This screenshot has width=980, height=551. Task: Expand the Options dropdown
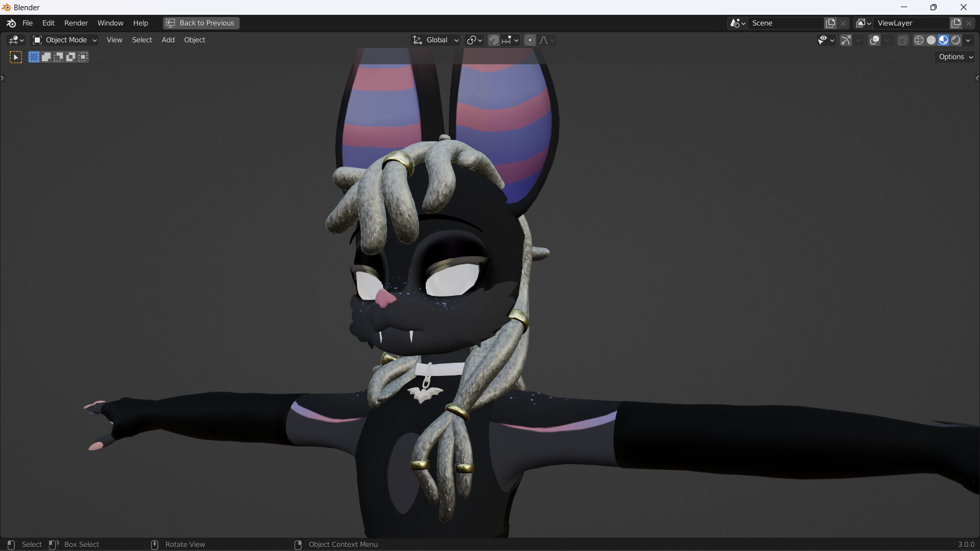[955, 57]
